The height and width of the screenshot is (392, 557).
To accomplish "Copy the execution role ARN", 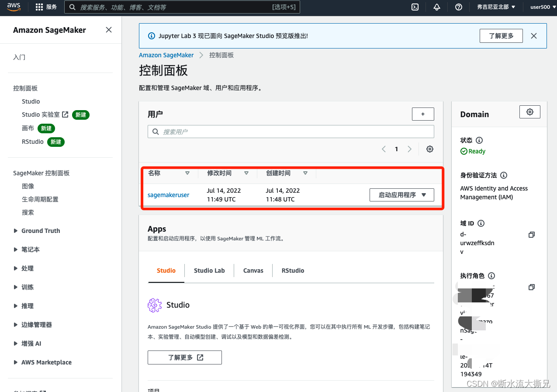I will [x=532, y=287].
